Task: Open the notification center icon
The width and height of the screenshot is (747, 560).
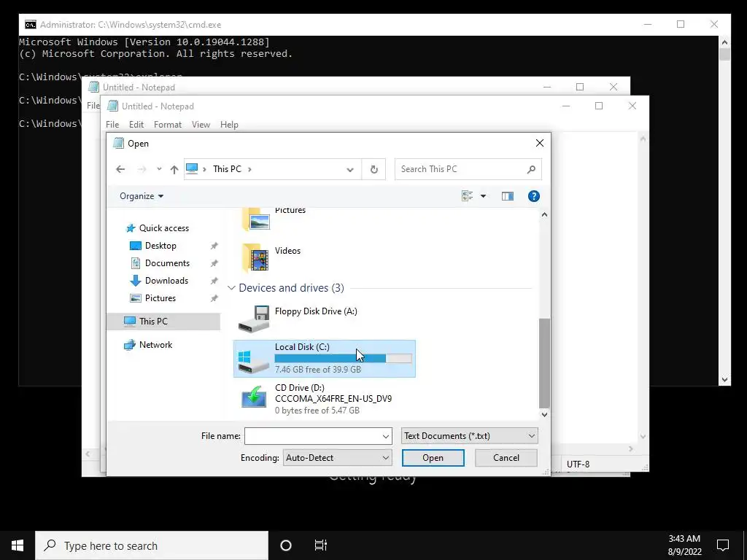Action: 723,545
